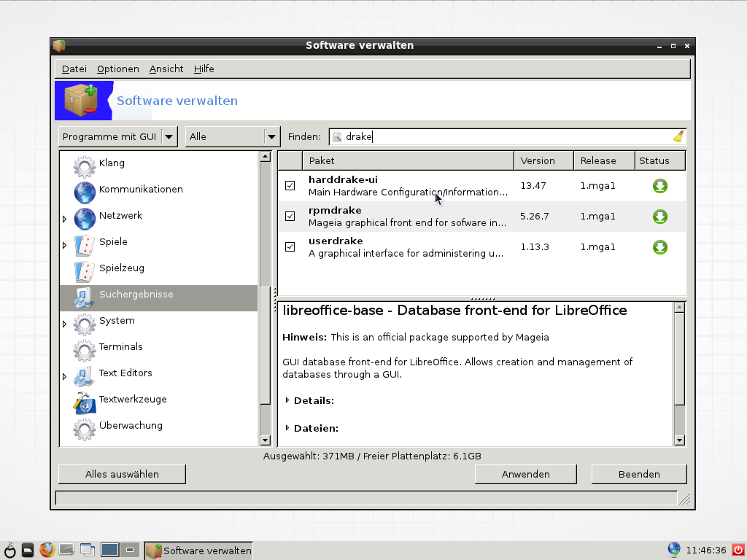Click the rpmdrake green download status icon
This screenshot has width=747, height=560.
coord(659,217)
